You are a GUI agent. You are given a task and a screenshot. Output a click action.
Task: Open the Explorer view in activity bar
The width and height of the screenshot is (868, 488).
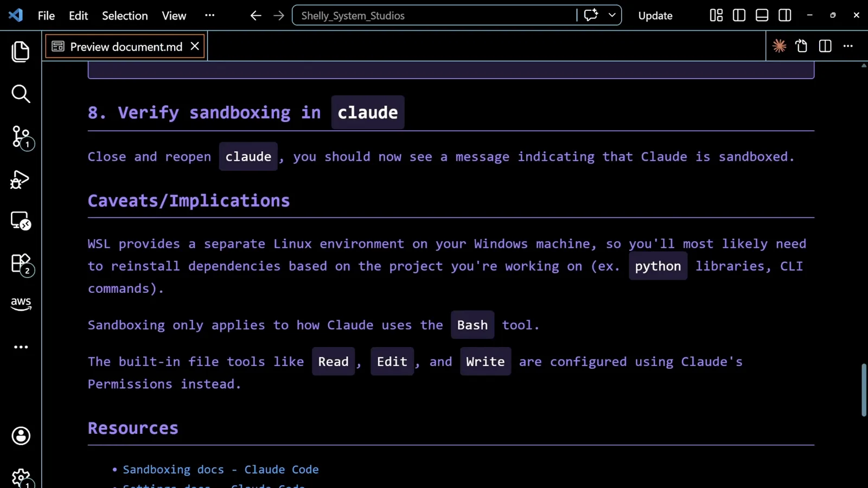click(x=21, y=52)
